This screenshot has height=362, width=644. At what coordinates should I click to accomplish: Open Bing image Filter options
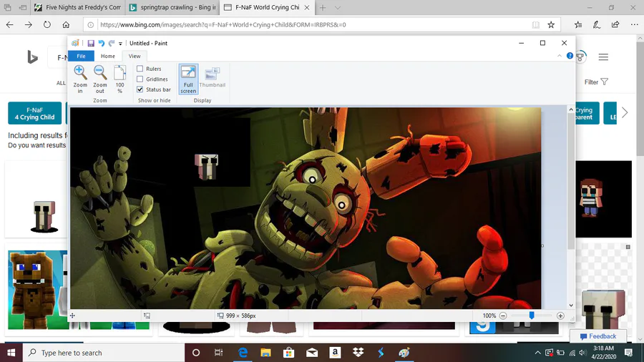tap(596, 82)
